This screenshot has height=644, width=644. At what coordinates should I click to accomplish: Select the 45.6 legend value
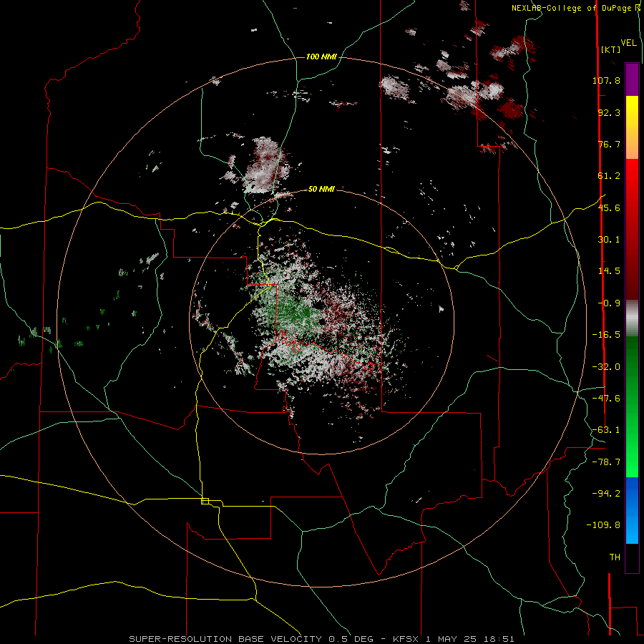(609, 208)
